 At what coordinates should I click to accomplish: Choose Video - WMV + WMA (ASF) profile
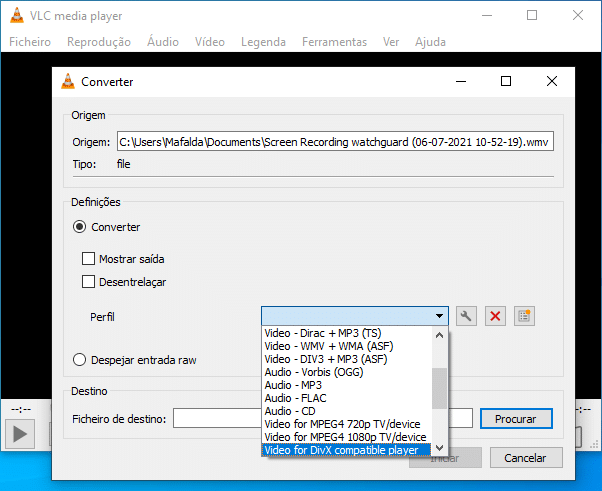347,346
